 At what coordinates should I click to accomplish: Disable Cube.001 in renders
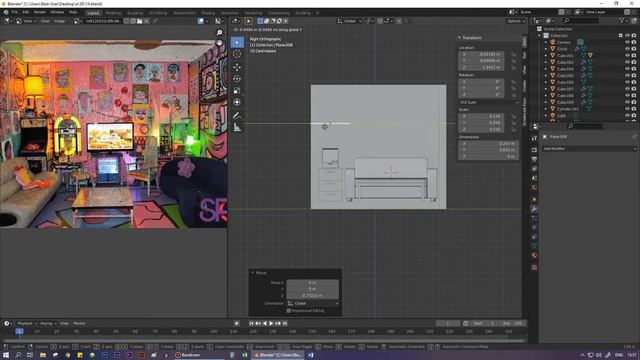pos(634,56)
